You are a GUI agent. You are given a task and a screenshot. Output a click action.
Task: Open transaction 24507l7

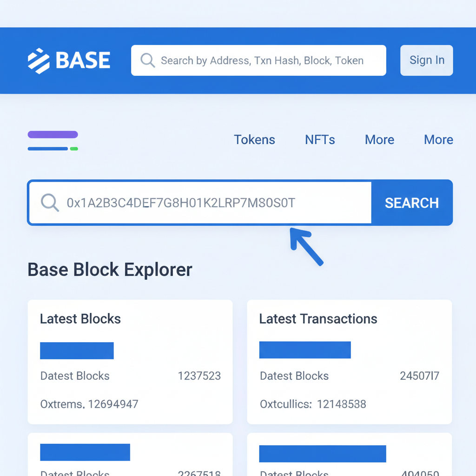point(420,376)
